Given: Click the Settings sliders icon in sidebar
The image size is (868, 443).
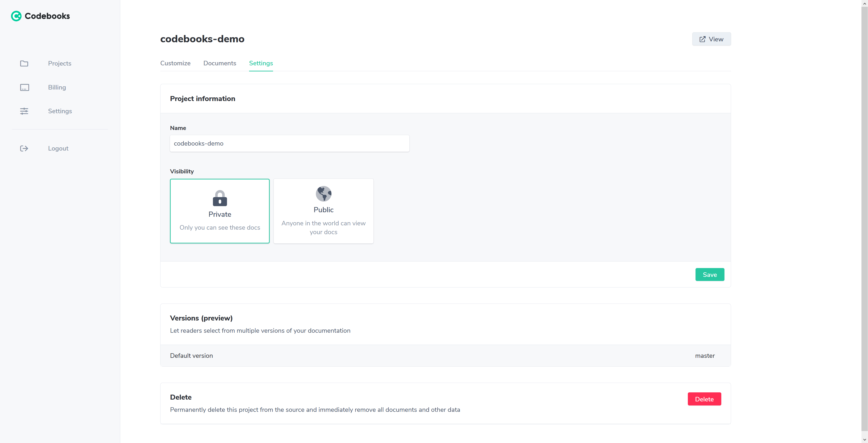Looking at the screenshot, I should pyautogui.click(x=24, y=111).
